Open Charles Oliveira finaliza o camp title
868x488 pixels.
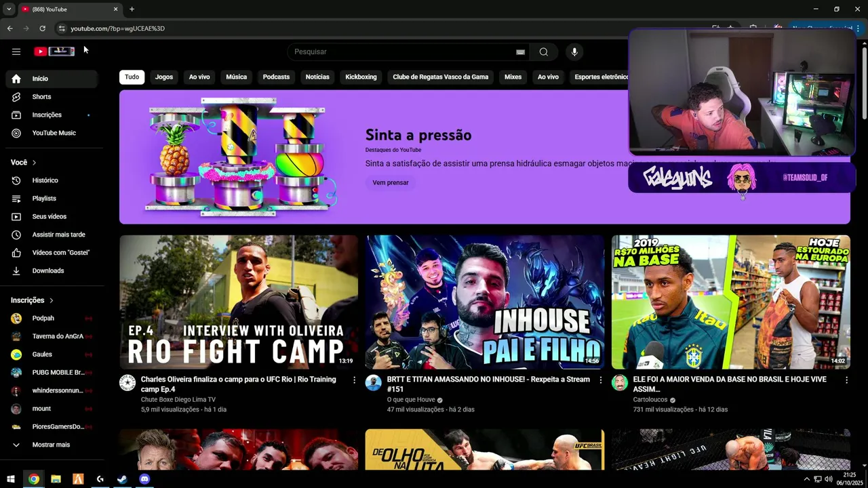(x=239, y=384)
